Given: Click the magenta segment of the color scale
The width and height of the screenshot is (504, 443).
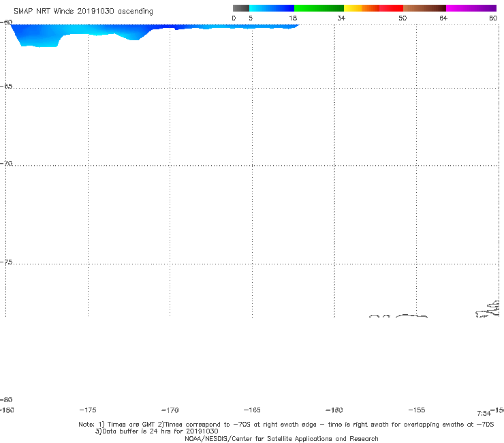Looking at the screenshot, I should 471,8.
